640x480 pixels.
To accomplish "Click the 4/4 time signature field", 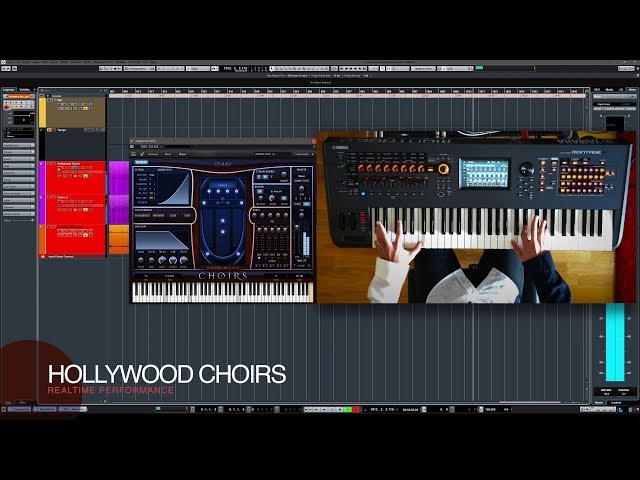I will (506, 409).
